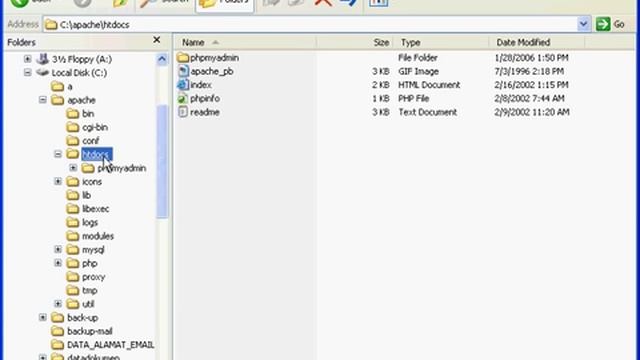Click the folder icon beside conf
Screen dimensions: 640x360
pos(73,140)
